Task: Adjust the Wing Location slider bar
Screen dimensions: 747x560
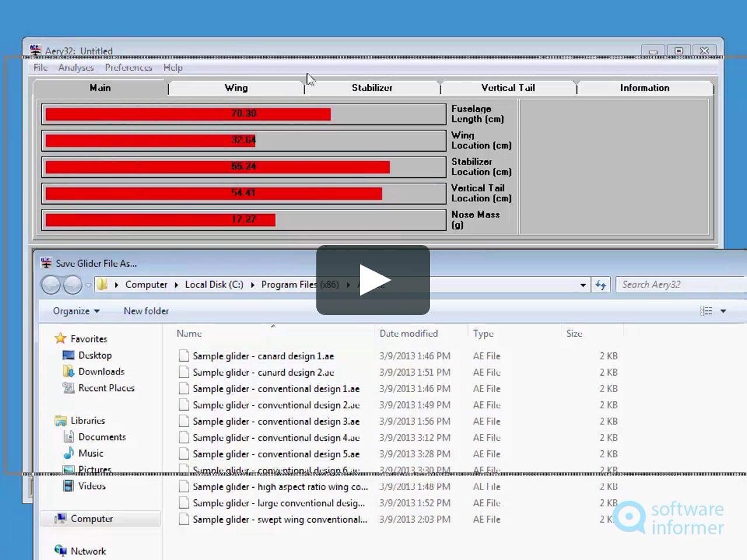Action: (x=244, y=141)
